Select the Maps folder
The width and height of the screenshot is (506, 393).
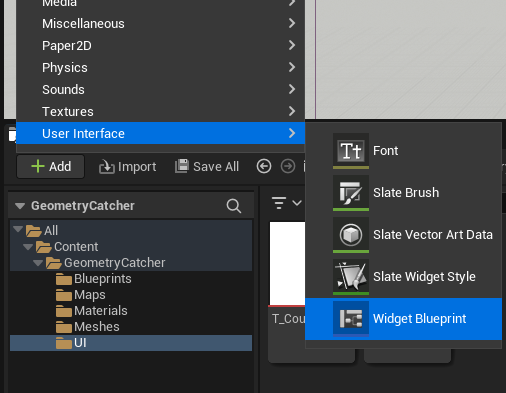point(80,295)
